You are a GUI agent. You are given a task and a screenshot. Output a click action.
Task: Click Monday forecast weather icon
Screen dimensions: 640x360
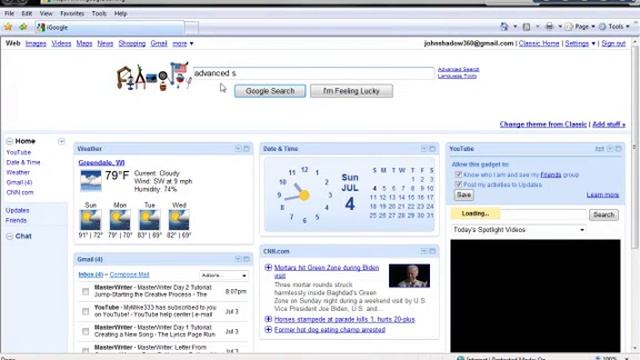pos(120,220)
